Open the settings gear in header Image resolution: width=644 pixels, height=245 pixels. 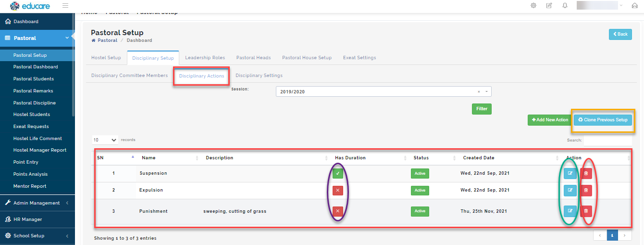coord(533,6)
